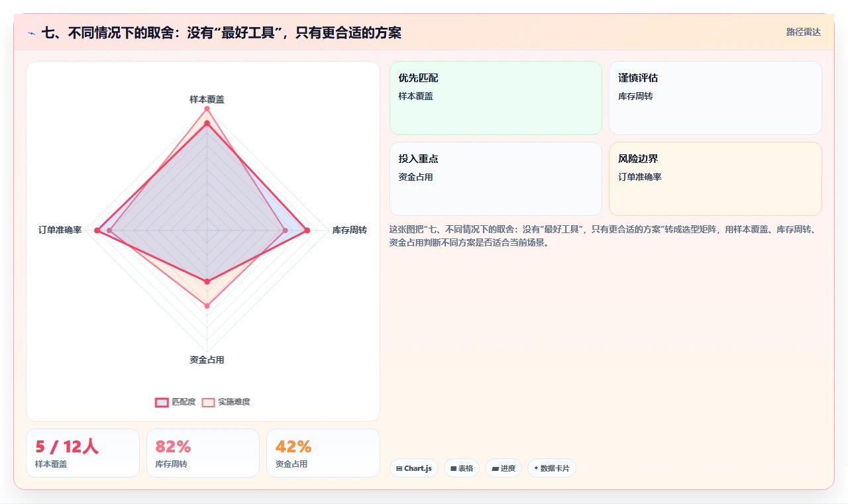The width and height of the screenshot is (848, 504).
Task: Click 实施难度 data point on 资金占用 axis
Action: 207,306
